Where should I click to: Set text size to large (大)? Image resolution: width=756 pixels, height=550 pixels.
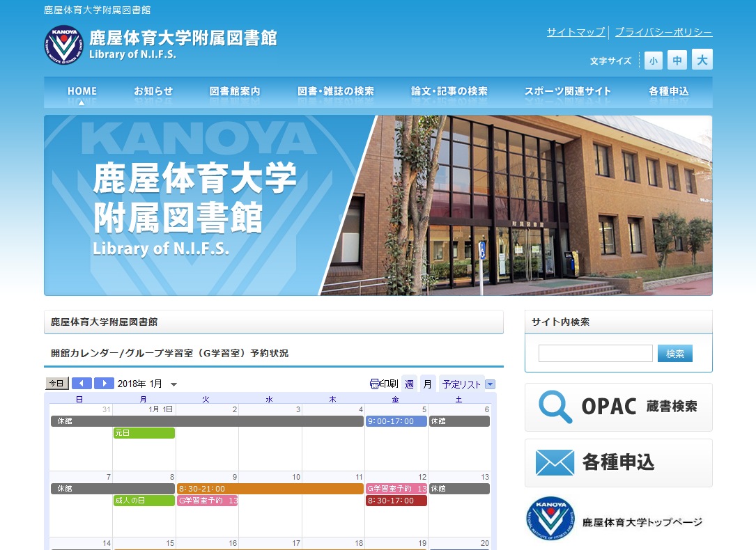click(x=702, y=59)
